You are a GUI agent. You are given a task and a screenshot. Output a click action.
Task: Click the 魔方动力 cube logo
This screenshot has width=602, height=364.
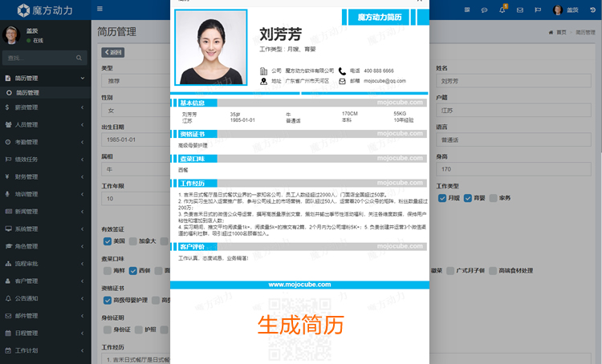pyautogui.click(x=23, y=10)
